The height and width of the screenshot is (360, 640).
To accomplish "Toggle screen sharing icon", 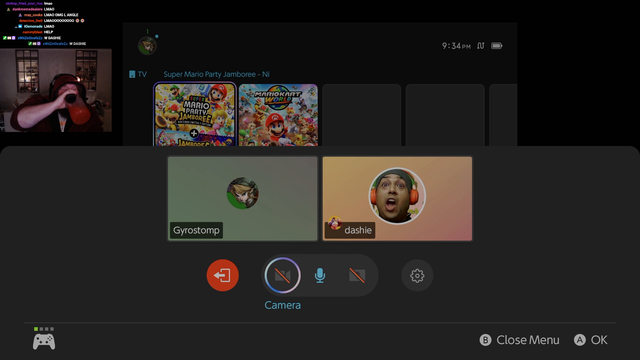I will click(357, 276).
